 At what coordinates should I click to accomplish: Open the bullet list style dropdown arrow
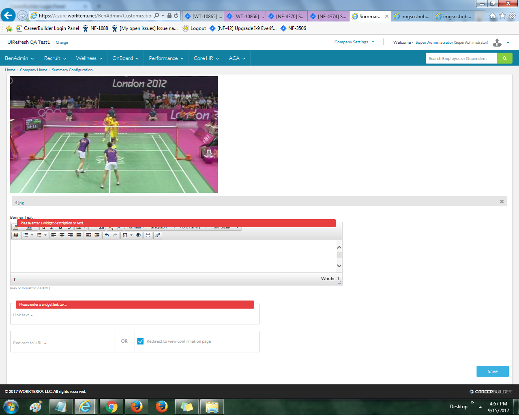(x=32, y=235)
